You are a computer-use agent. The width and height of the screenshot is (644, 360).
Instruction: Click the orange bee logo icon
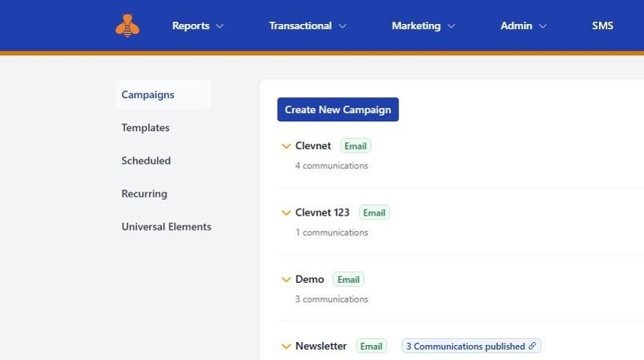127,26
